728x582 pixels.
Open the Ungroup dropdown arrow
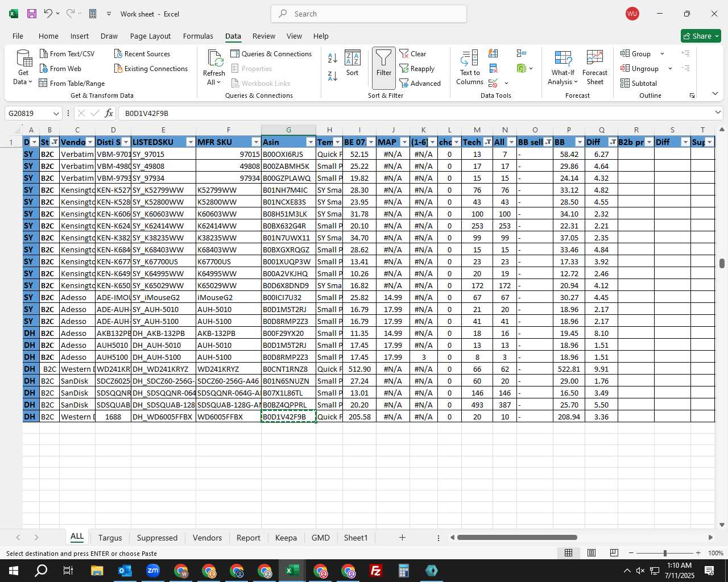point(670,68)
